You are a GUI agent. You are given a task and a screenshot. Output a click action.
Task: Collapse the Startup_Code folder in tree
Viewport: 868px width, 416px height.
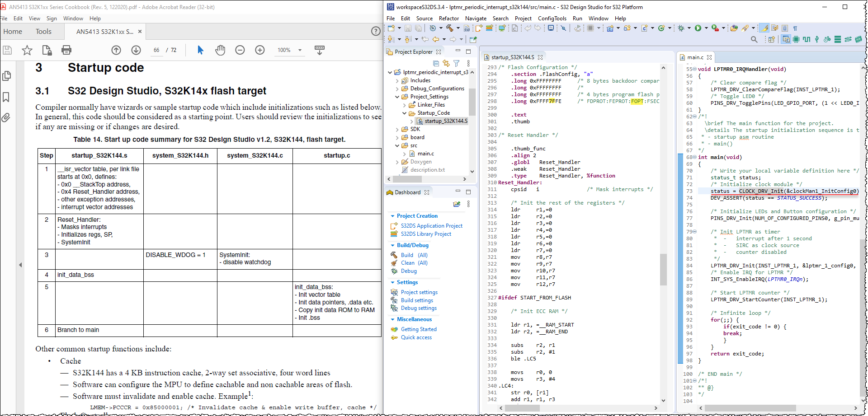click(405, 113)
